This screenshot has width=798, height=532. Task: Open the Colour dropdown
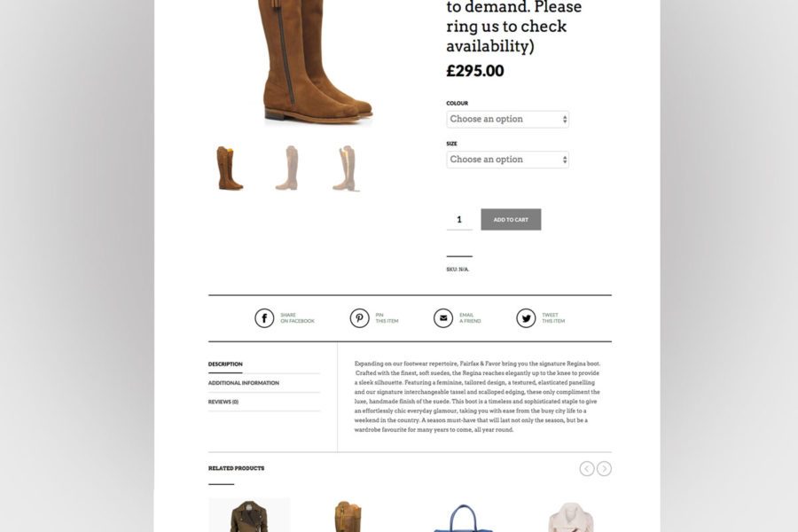pyautogui.click(x=507, y=119)
